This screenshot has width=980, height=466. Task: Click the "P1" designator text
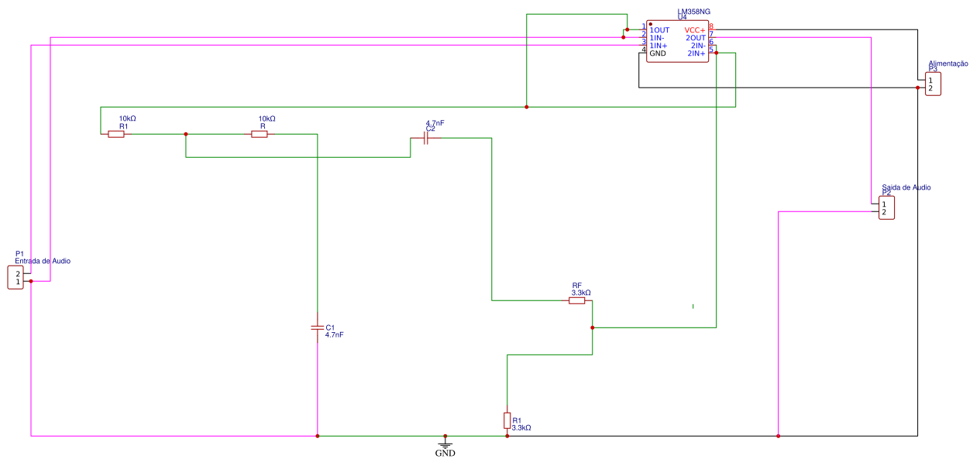(x=19, y=254)
